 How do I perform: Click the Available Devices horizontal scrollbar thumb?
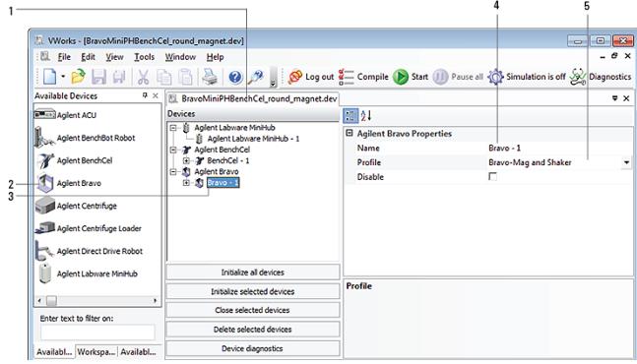click(x=51, y=301)
